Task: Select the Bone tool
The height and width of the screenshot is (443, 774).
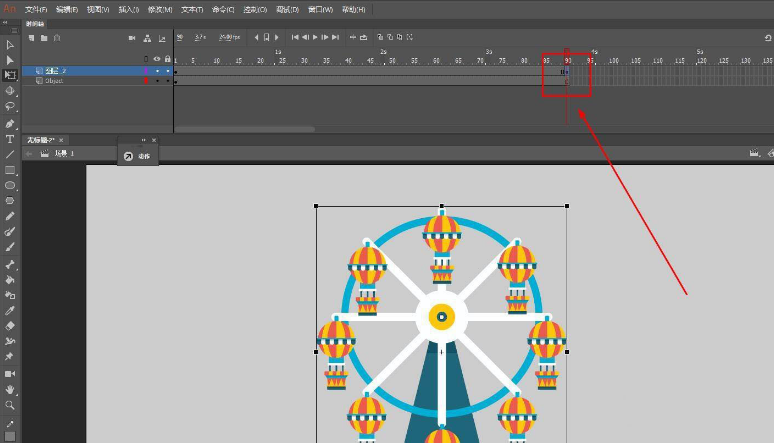Action: (x=10, y=265)
